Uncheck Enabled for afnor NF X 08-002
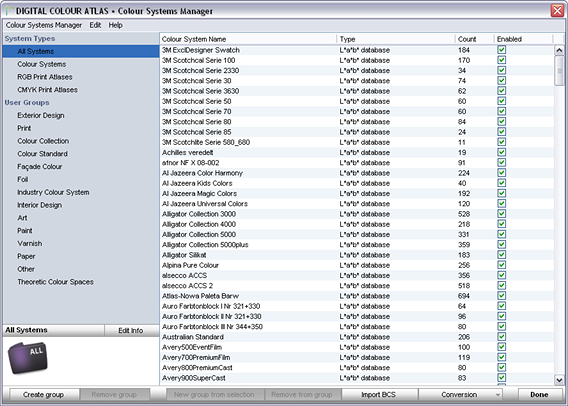Screen dimensions: 568x406 (501, 163)
